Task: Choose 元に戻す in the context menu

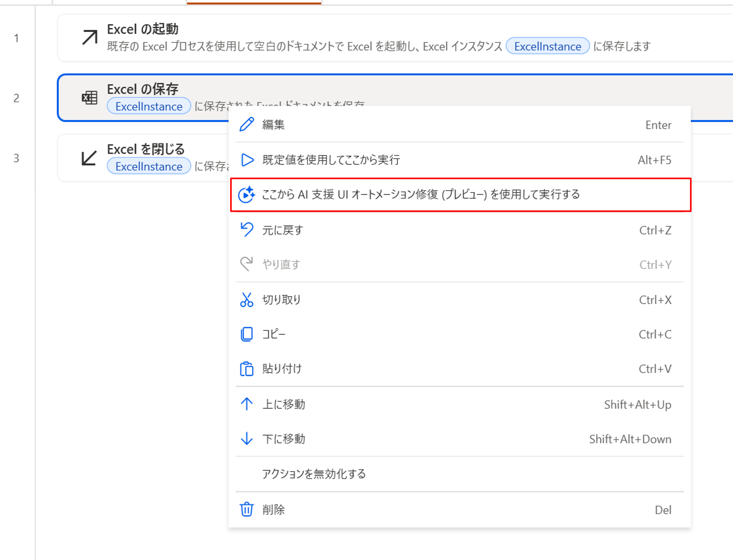Action: point(460,230)
